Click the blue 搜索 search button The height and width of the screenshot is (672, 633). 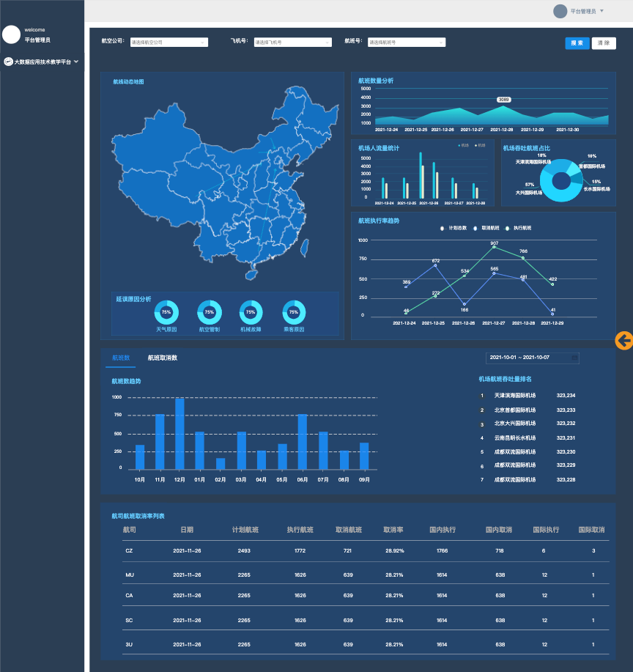[577, 43]
